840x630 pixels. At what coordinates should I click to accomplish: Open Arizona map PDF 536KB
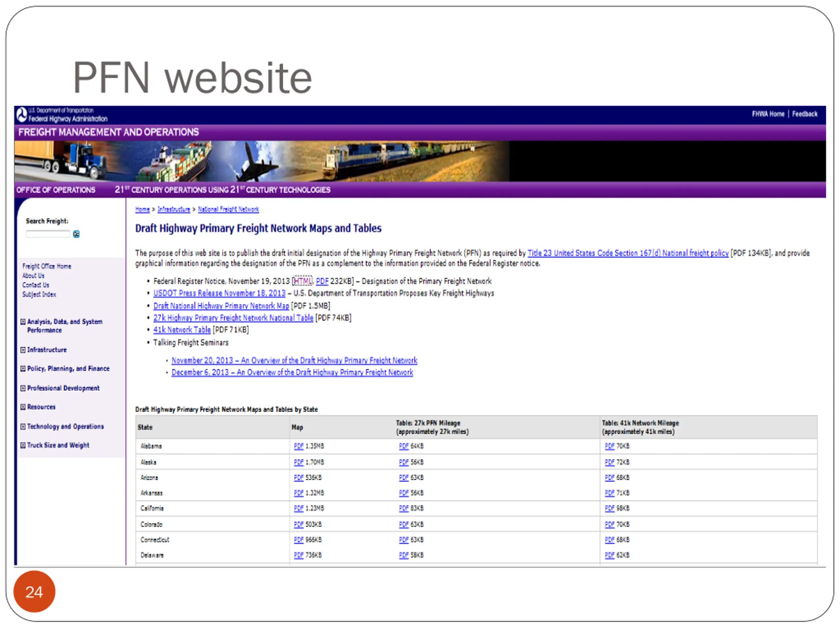point(299,478)
